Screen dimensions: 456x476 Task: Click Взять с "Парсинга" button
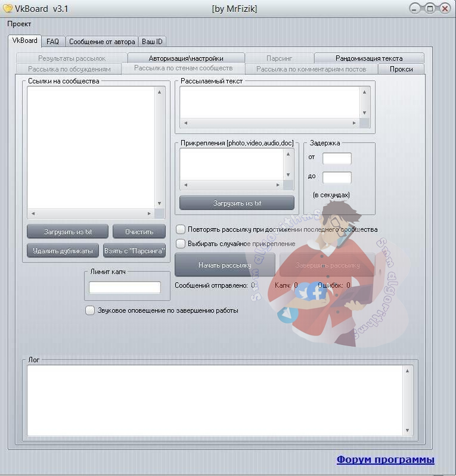coord(134,251)
